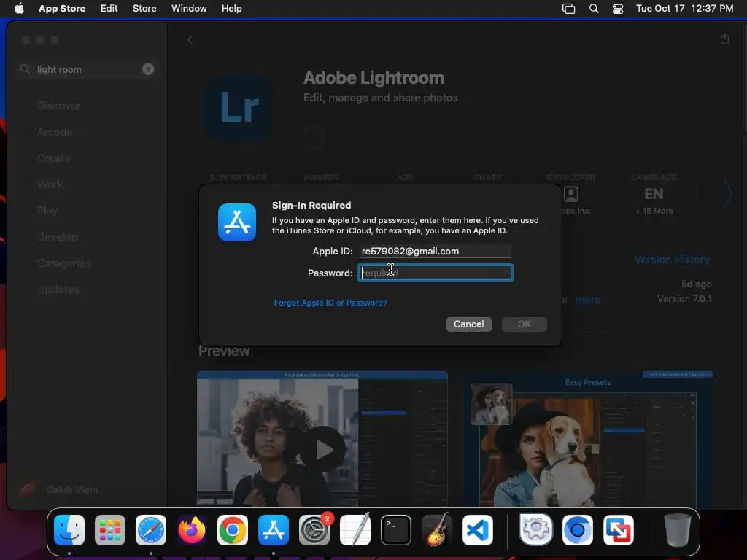The height and width of the screenshot is (560, 747).
Task: Click the user account at sidebar bottom
Action: coord(58,489)
